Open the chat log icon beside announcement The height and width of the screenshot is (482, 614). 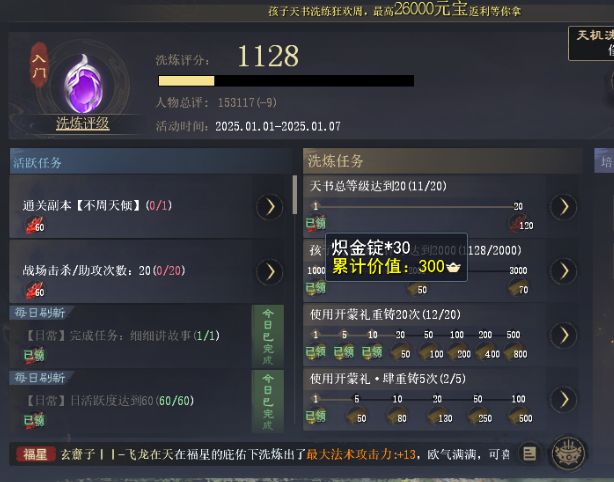point(529,453)
